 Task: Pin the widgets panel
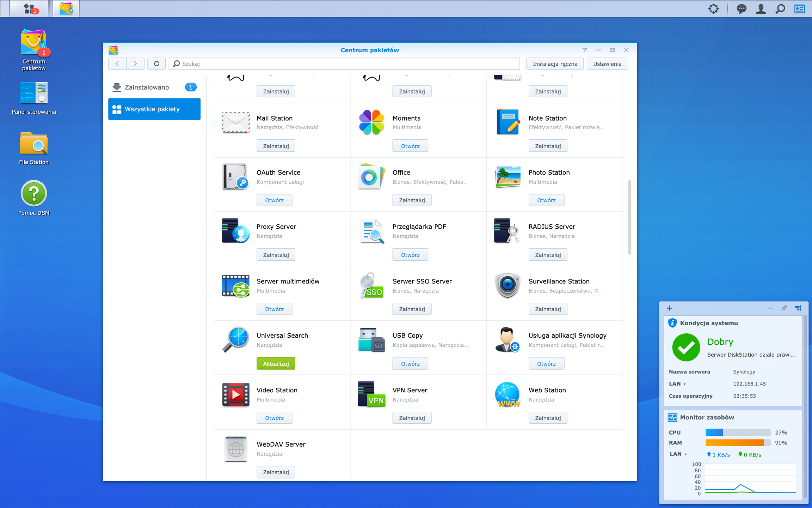click(x=784, y=308)
